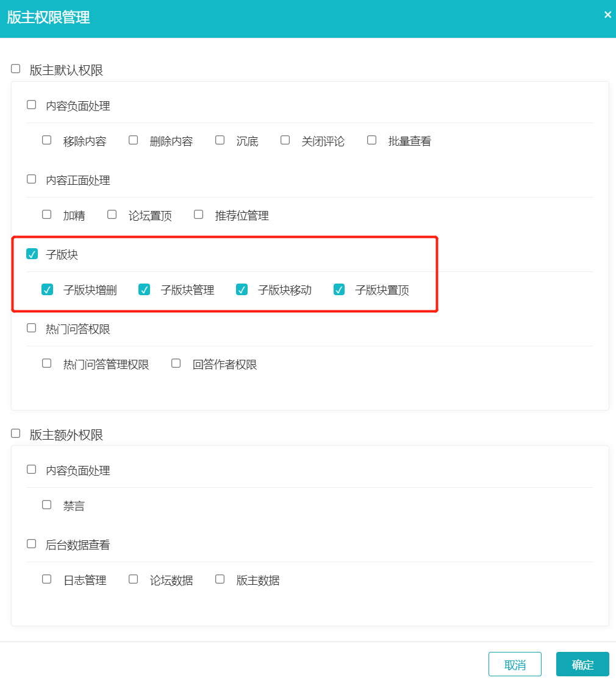
Task: Enable the 热门问答管理权限 checkbox
Action: pyautogui.click(x=46, y=363)
